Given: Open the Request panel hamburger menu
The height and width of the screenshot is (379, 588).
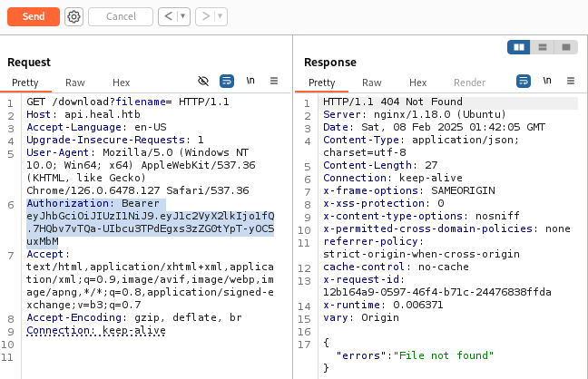Looking at the screenshot, I should coord(274,82).
